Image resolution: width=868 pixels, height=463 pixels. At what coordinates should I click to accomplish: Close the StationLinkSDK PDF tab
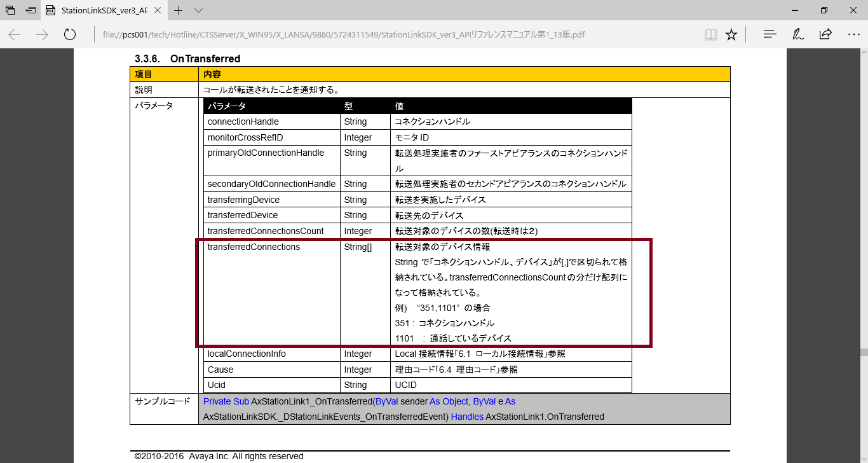pos(157,10)
